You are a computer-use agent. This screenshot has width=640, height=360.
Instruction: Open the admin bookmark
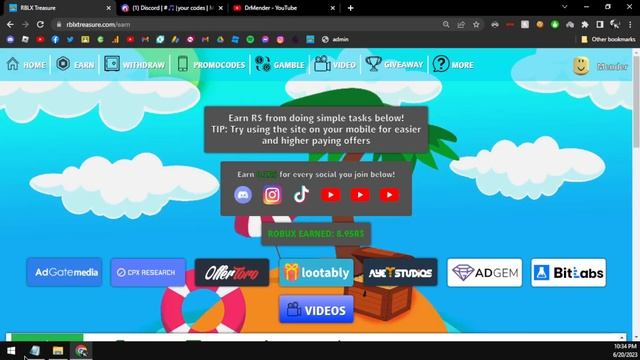point(335,39)
